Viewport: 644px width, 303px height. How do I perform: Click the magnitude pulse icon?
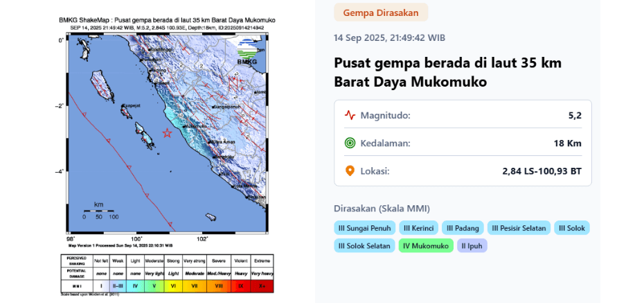click(350, 115)
